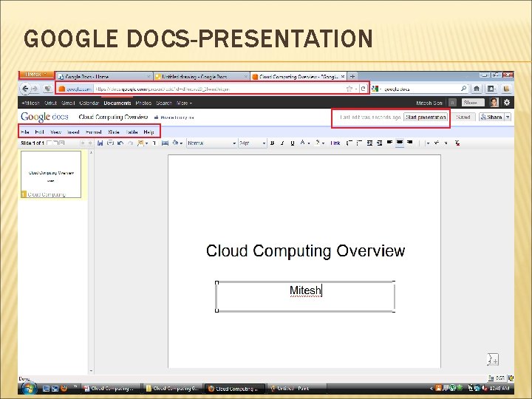This screenshot has height=399, width=532.
Task: Toggle bold formatting
Action: (x=272, y=143)
